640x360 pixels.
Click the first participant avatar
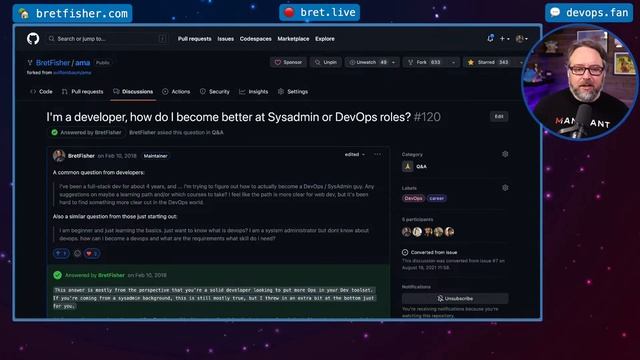tap(407, 232)
